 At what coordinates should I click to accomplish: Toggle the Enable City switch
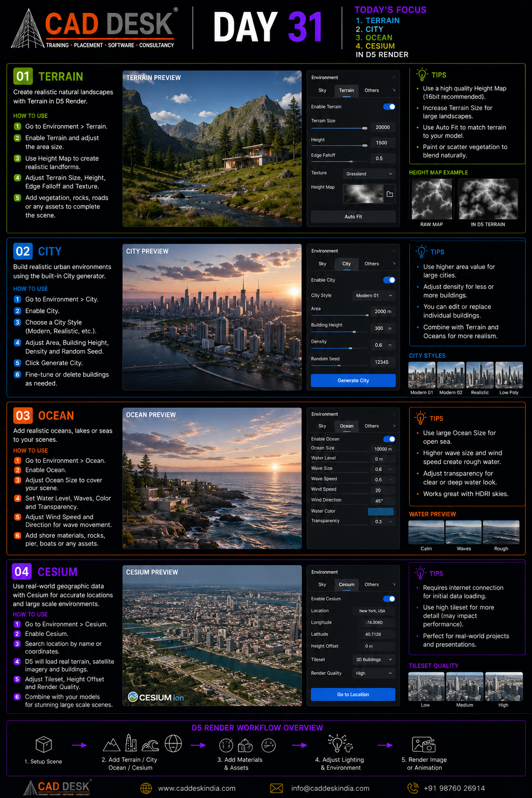click(389, 280)
